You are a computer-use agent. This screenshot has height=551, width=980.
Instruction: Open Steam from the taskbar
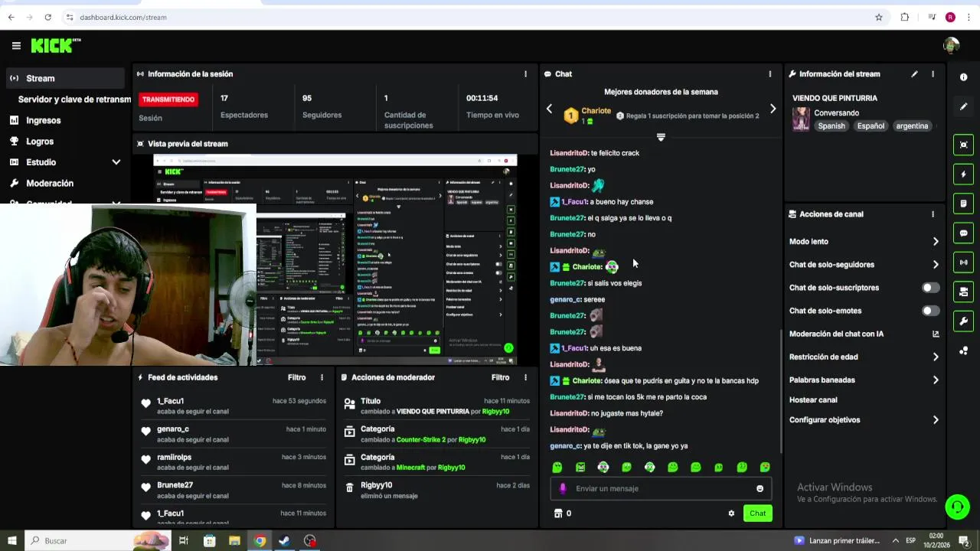(x=284, y=540)
